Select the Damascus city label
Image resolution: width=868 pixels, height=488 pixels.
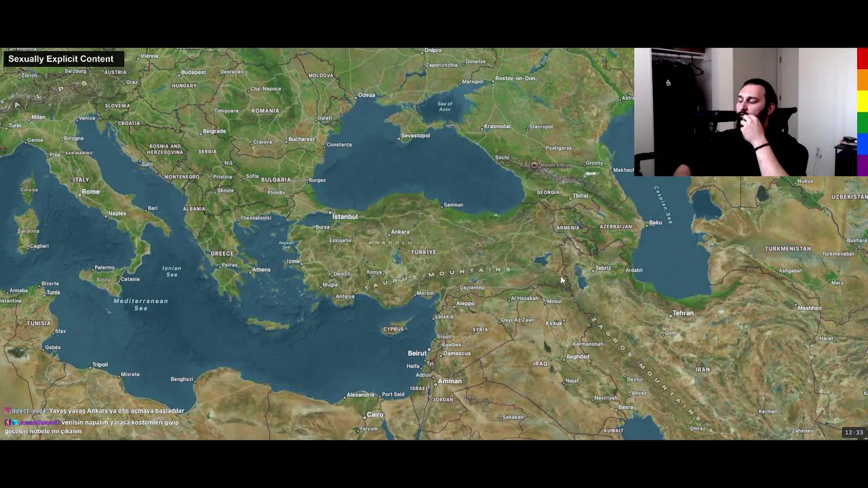click(x=456, y=353)
